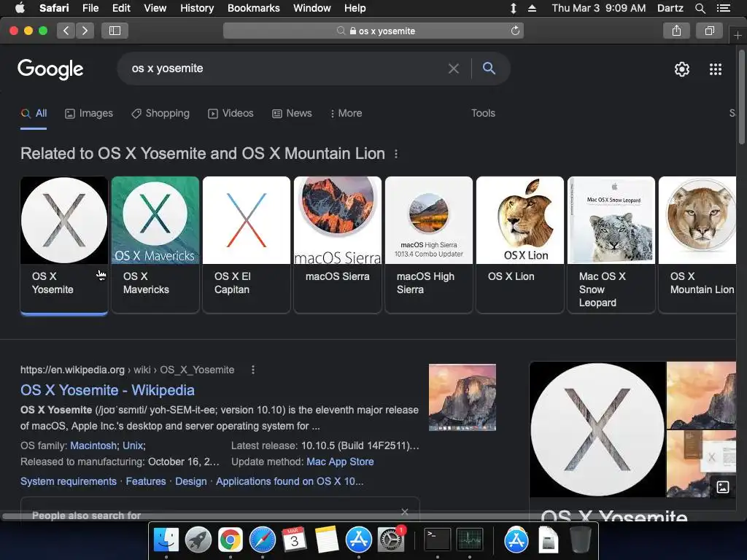747x560 pixels.
Task: Select the macOS Sierra card
Action: click(x=338, y=245)
